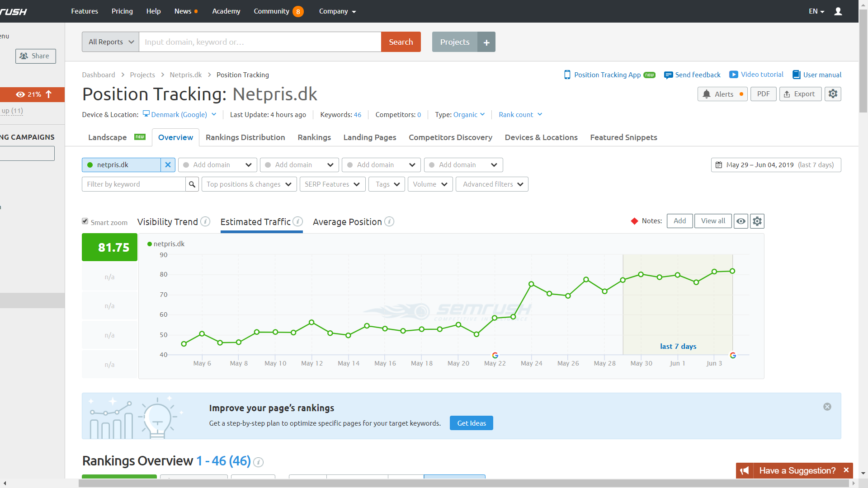Open the SERP Features filter dropdown
The width and height of the screenshot is (868, 488).
tap(332, 184)
